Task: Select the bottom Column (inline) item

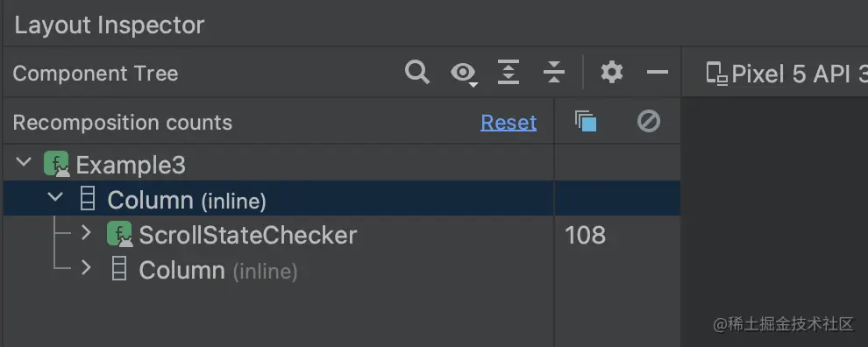Action: tap(218, 271)
